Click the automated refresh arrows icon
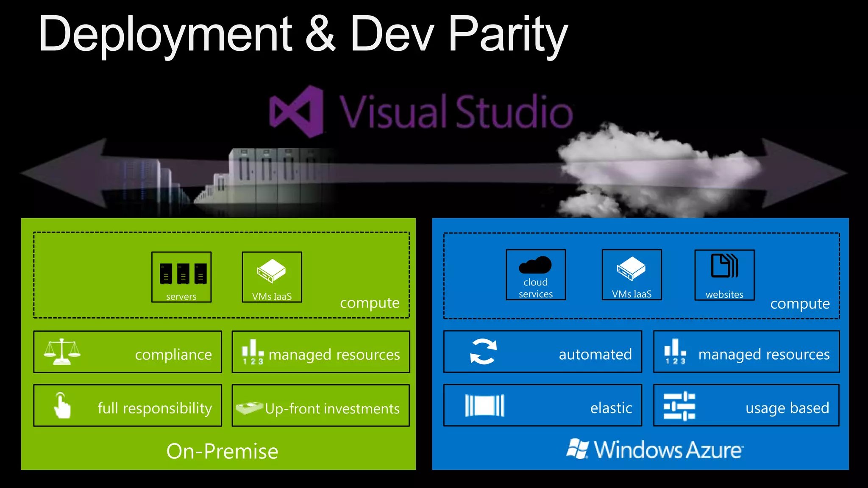This screenshot has width=868, height=488. [x=483, y=352]
